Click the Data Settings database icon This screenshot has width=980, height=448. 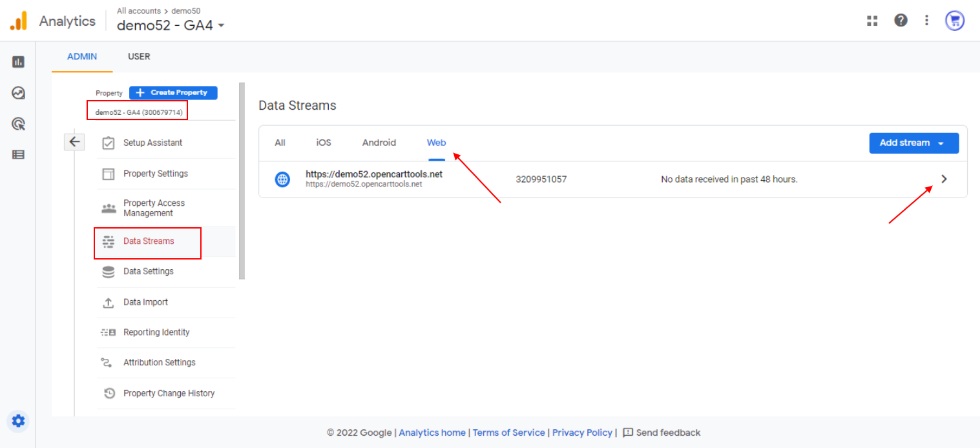click(109, 272)
